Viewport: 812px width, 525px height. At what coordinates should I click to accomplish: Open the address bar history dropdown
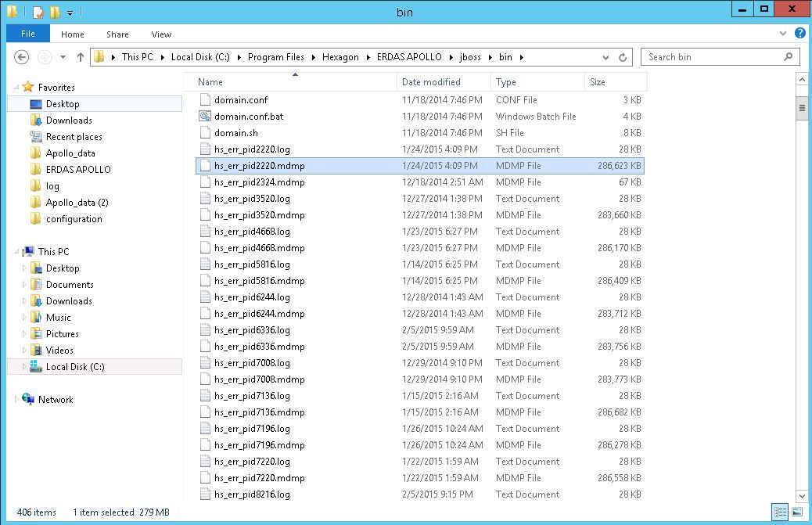click(x=605, y=56)
